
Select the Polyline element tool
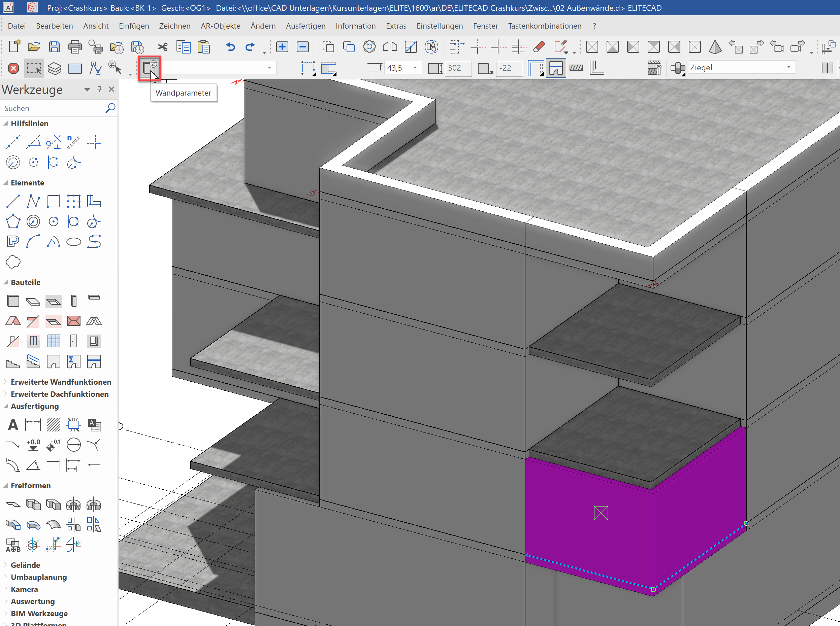pos(33,201)
